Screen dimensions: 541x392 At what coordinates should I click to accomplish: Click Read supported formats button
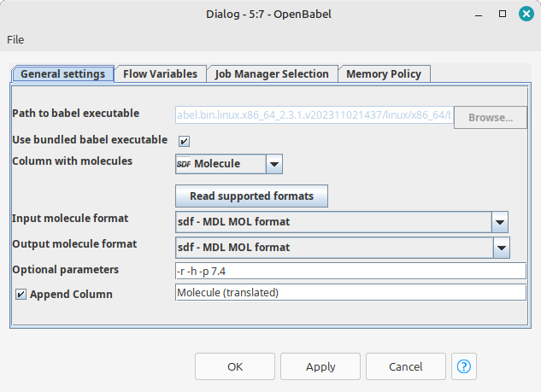point(251,196)
